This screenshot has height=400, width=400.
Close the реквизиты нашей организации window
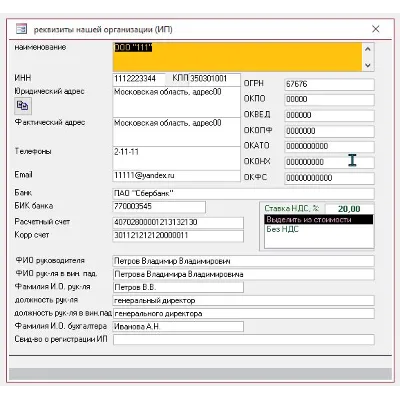(x=376, y=29)
